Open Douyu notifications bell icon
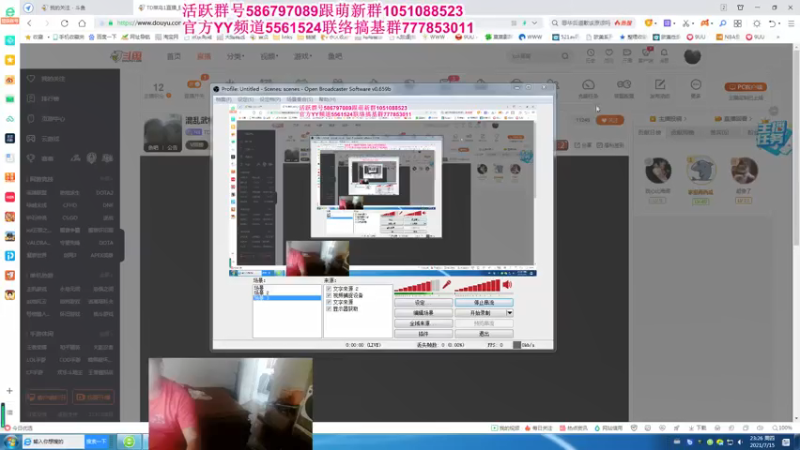800x450 pixels. point(664,53)
